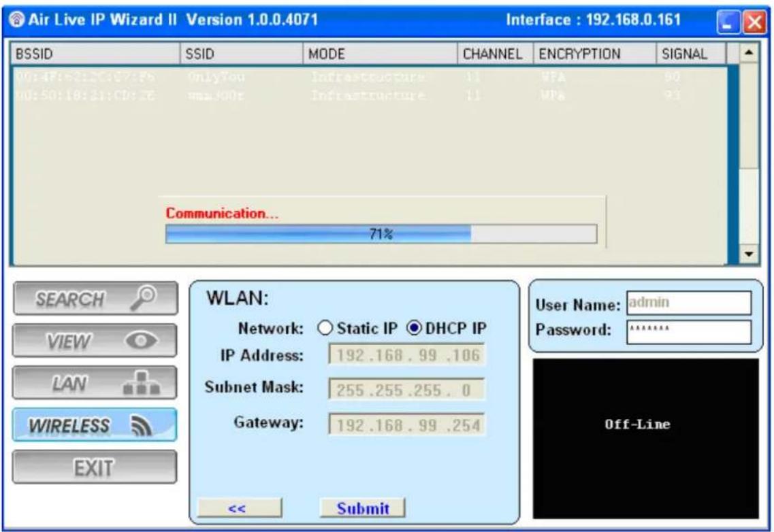Sort by SSID column header
The width and height of the screenshot is (774, 532).
tap(242, 54)
